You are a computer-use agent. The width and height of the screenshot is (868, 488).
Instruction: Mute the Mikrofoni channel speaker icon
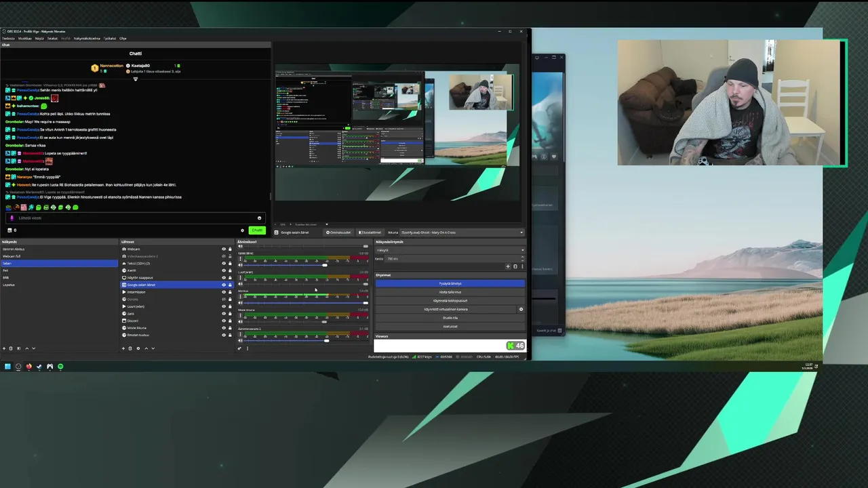pyautogui.click(x=240, y=303)
